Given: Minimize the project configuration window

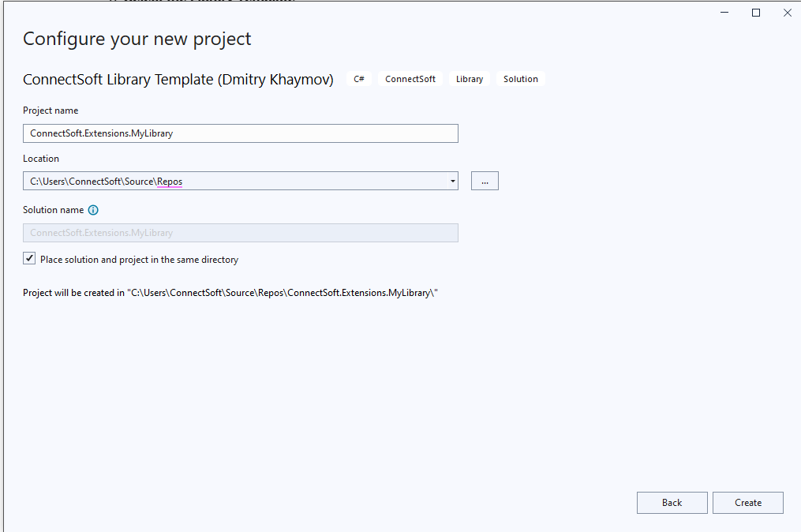Looking at the screenshot, I should click(724, 13).
